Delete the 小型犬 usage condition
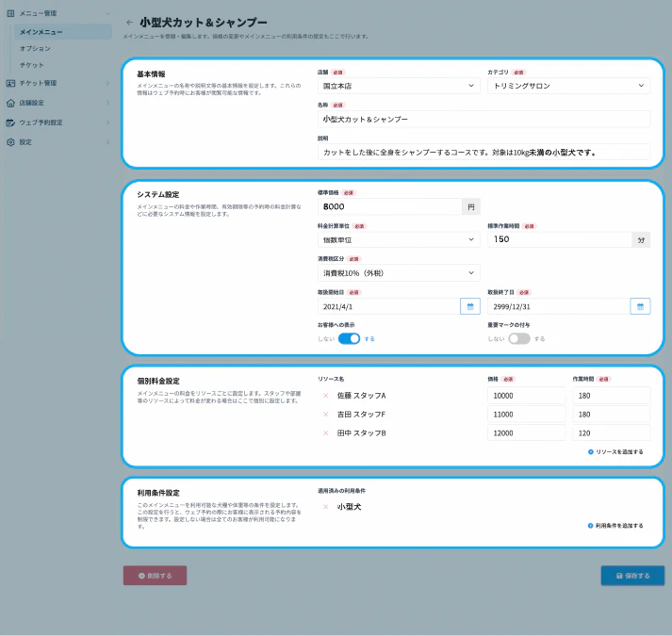This screenshot has width=672, height=636. point(326,507)
